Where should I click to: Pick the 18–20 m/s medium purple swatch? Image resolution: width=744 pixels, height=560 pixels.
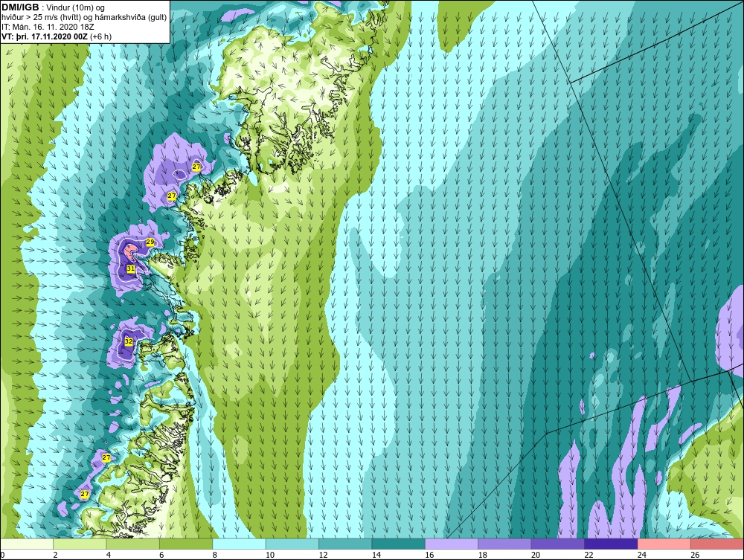[x=505, y=544]
